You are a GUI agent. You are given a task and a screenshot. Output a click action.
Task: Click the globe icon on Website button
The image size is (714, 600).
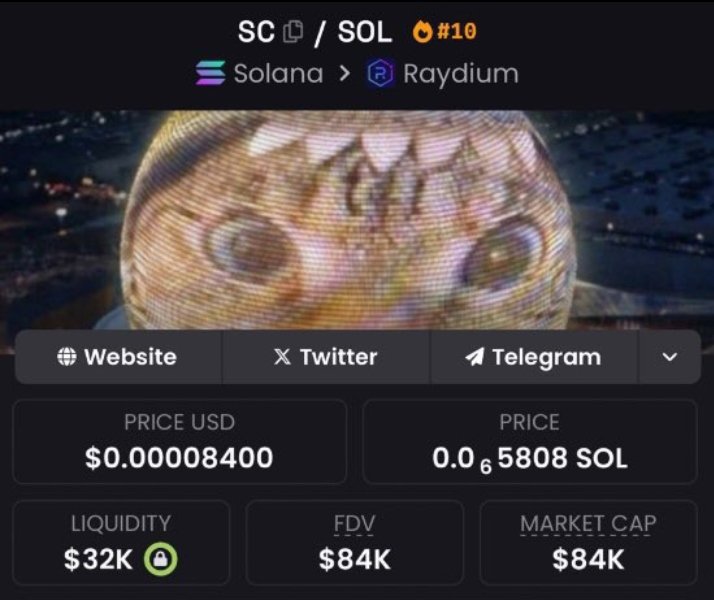[66, 356]
